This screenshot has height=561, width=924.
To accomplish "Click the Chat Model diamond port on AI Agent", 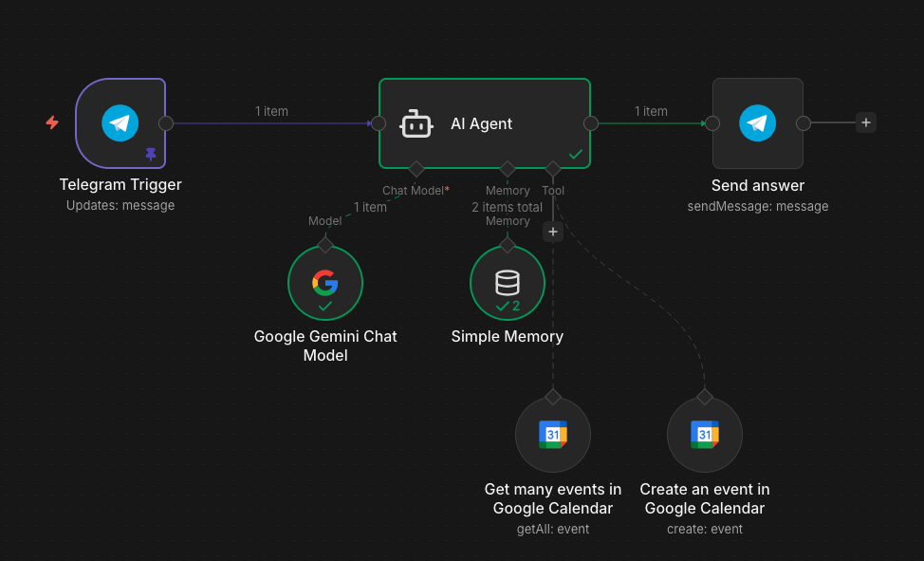I will click(x=416, y=169).
